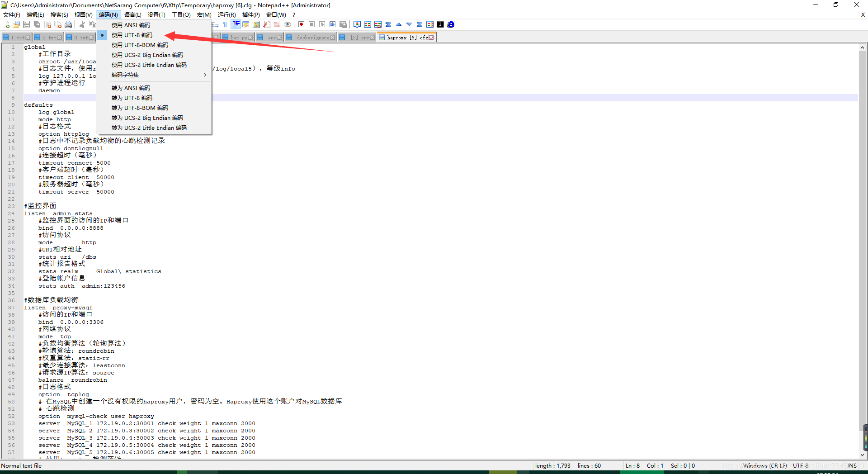Choose 使用 UTF-8-BOM 编码 option

(x=154, y=45)
